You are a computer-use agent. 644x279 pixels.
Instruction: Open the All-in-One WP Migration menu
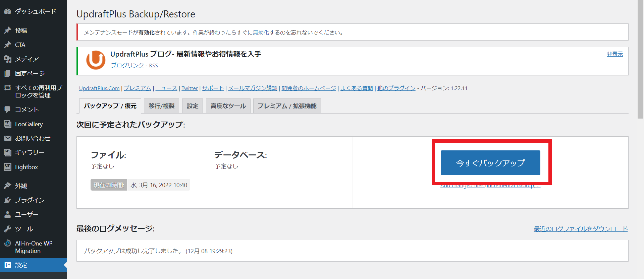[x=34, y=247]
